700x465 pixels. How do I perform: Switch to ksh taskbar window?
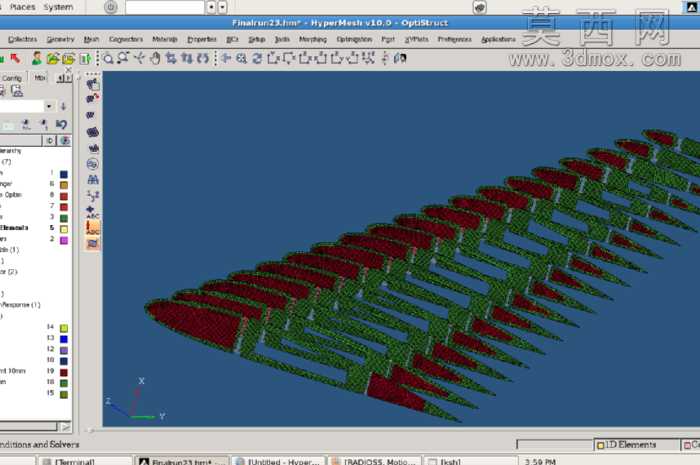coord(470,461)
